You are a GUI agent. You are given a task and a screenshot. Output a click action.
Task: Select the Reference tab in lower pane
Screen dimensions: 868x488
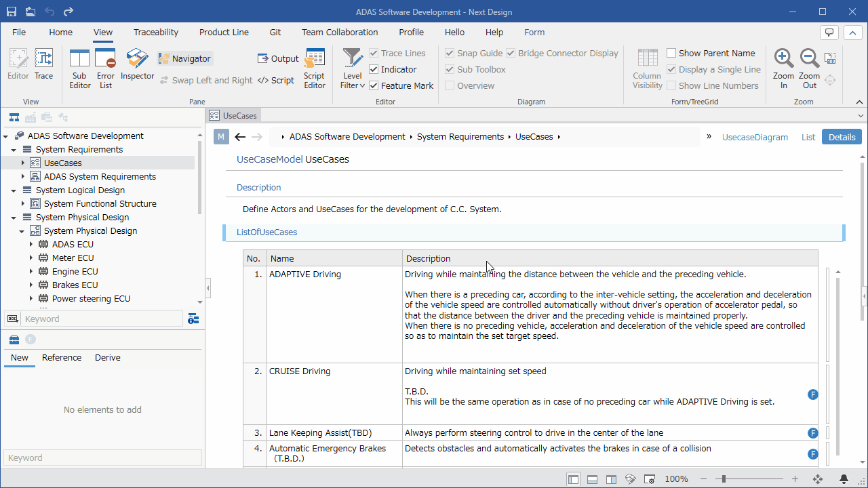62,357
